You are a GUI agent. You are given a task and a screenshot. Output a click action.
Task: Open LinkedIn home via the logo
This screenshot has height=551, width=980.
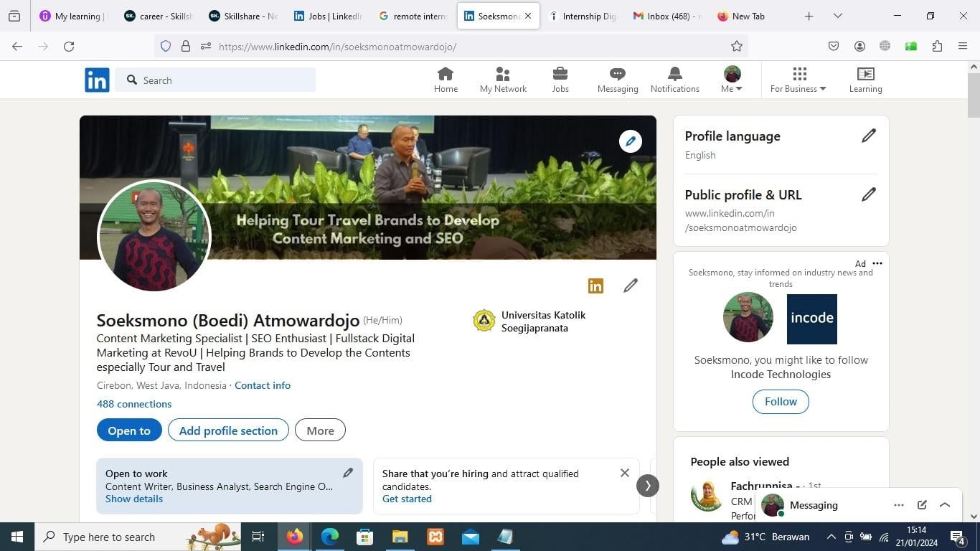[97, 80]
